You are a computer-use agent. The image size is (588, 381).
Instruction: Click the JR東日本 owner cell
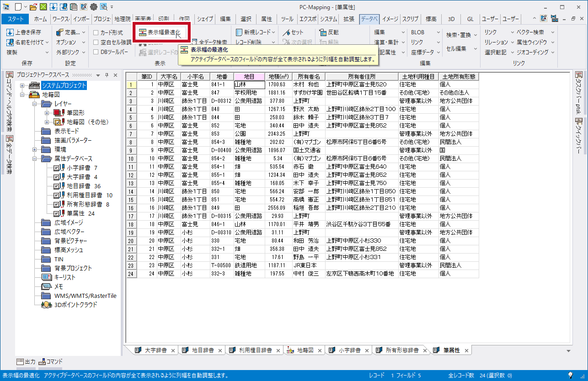(309, 265)
